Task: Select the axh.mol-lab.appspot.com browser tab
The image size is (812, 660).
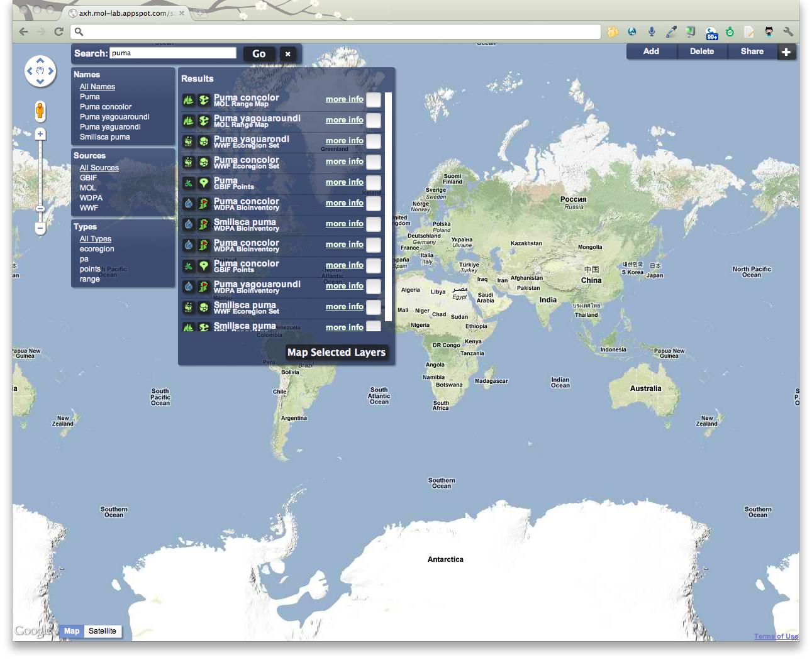Action: tap(127, 13)
